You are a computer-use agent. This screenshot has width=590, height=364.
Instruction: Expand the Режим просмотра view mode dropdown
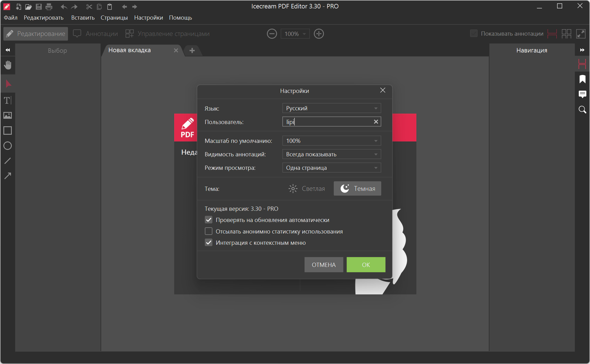[x=332, y=168]
